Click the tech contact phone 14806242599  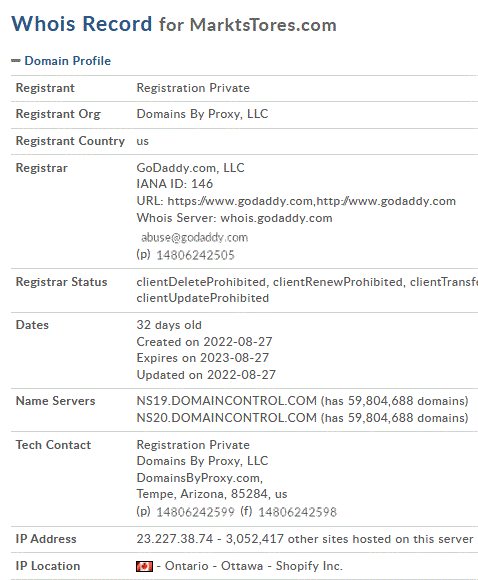pyautogui.click(x=195, y=512)
